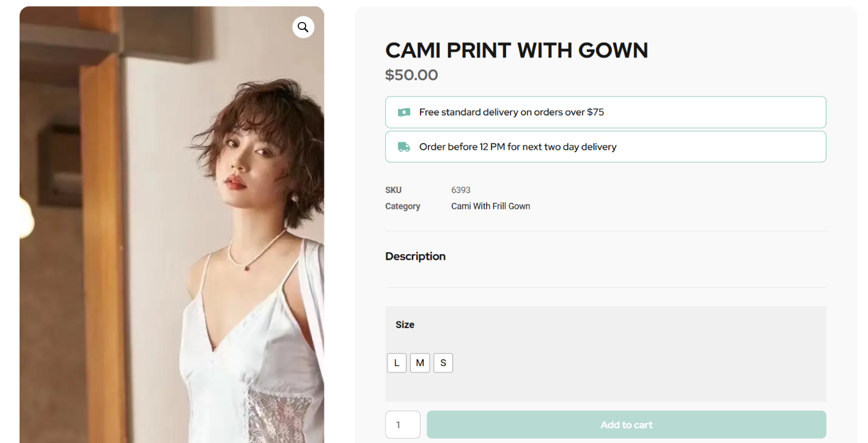Click the free standard delivery notice text

tap(511, 112)
